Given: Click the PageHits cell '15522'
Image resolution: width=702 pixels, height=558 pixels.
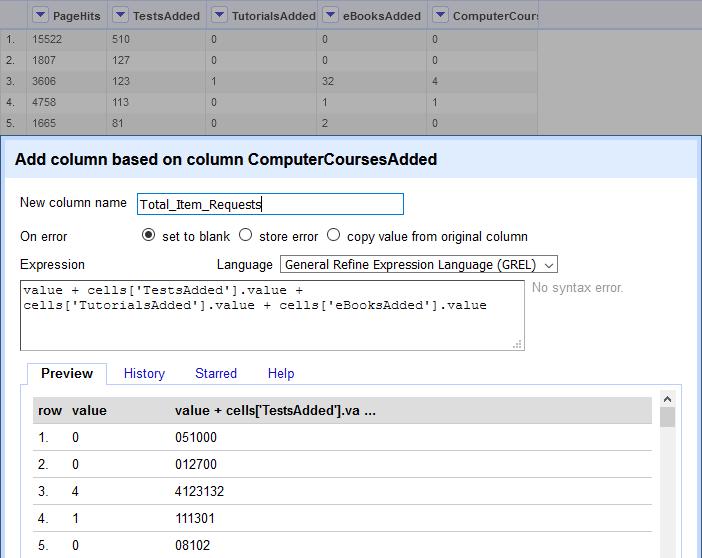Looking at the screenshot, I should (x=47, y=39).
